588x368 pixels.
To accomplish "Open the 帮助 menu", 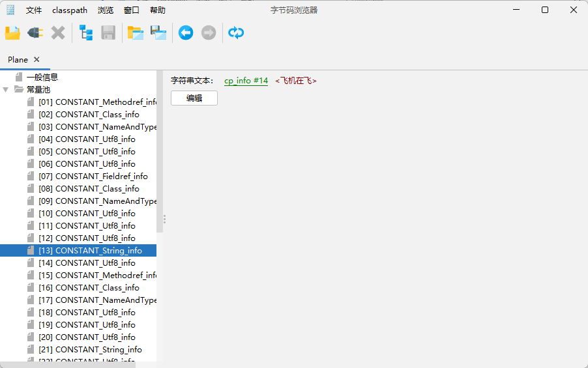I will click(158, 10).
